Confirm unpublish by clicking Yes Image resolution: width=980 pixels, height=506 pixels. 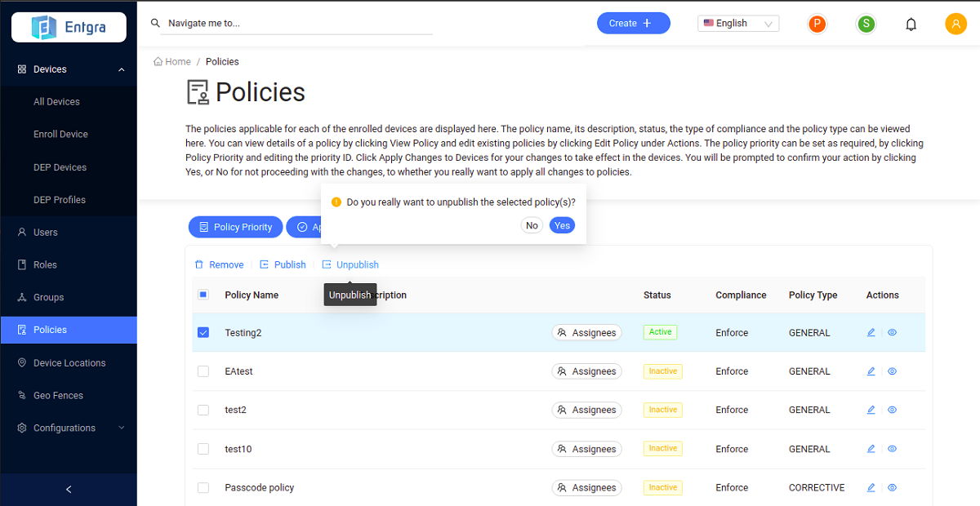562,226
